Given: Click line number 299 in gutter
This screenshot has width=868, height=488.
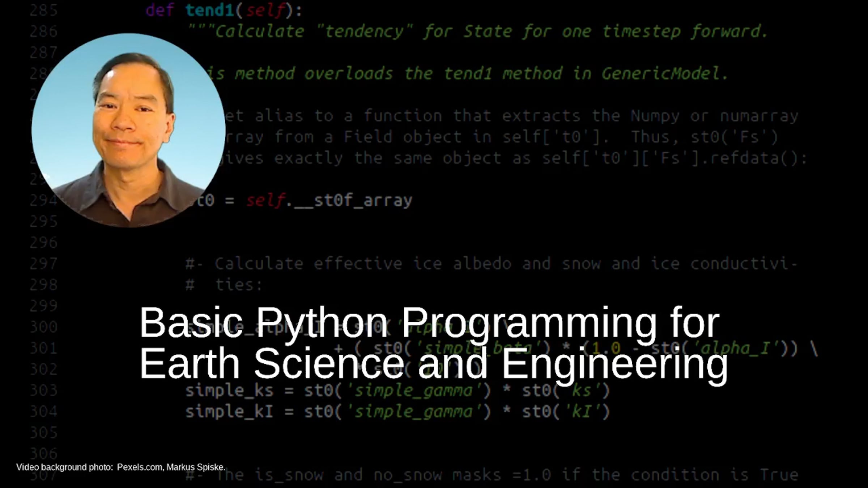Looking at the screenshot, I should (43, 306).
